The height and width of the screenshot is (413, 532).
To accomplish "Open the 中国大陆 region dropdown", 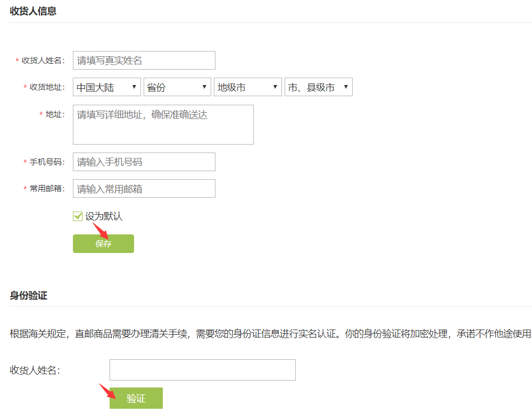I will 106,88.
